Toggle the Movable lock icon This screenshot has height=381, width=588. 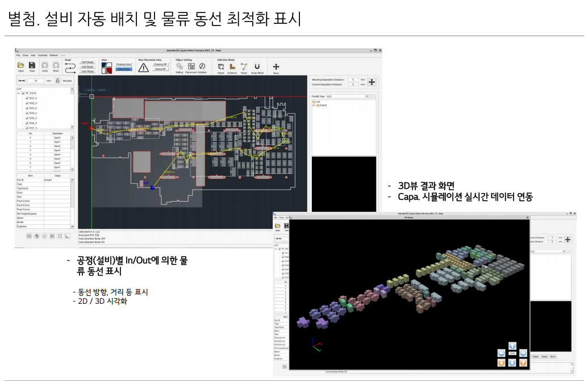(57, 81)
